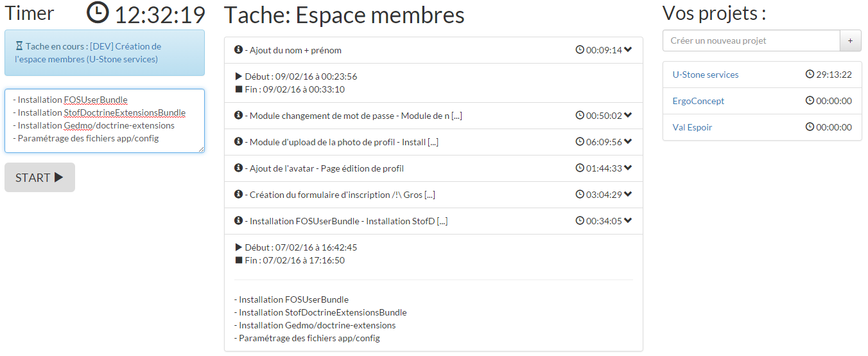Click the large clock icon beside timer

(x=98, y=13)
